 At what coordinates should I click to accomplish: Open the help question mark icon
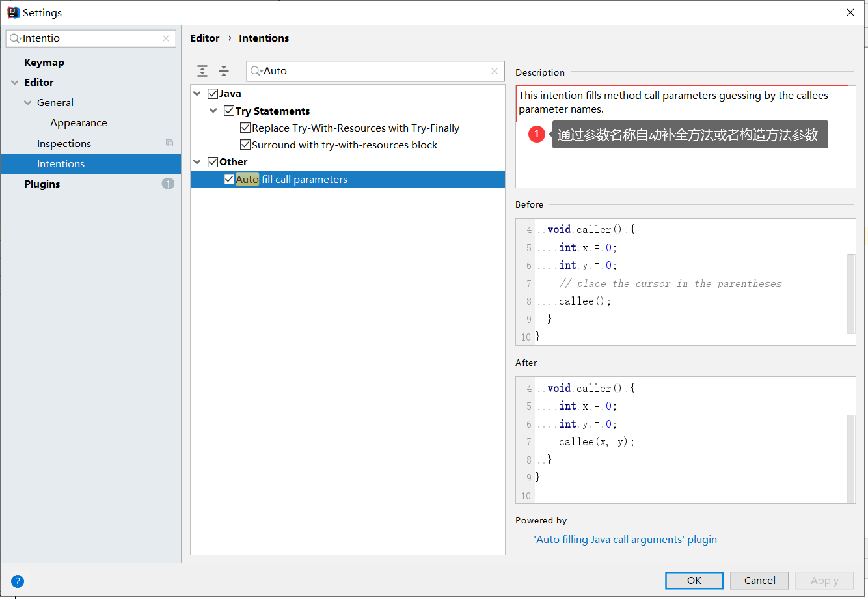click(18, 581)
